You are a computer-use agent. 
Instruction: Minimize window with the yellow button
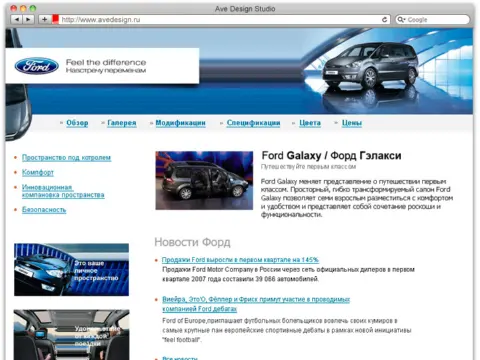coord(23,8)
